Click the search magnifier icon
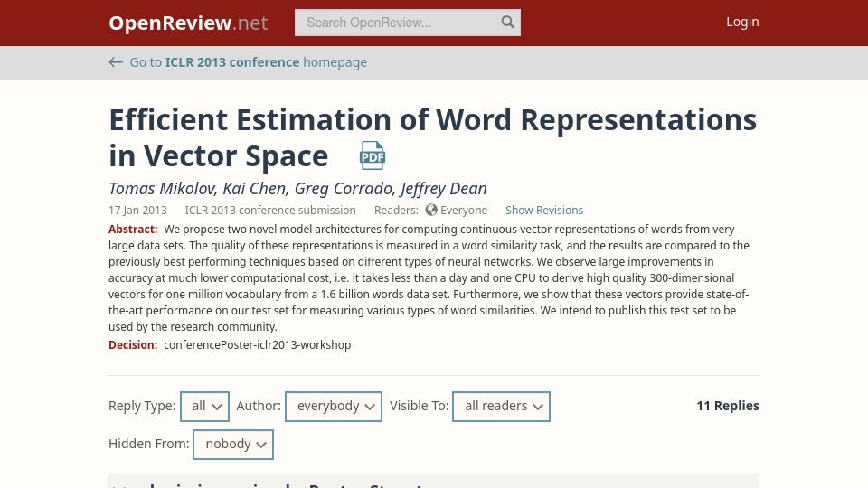 [x=507, y=22]
